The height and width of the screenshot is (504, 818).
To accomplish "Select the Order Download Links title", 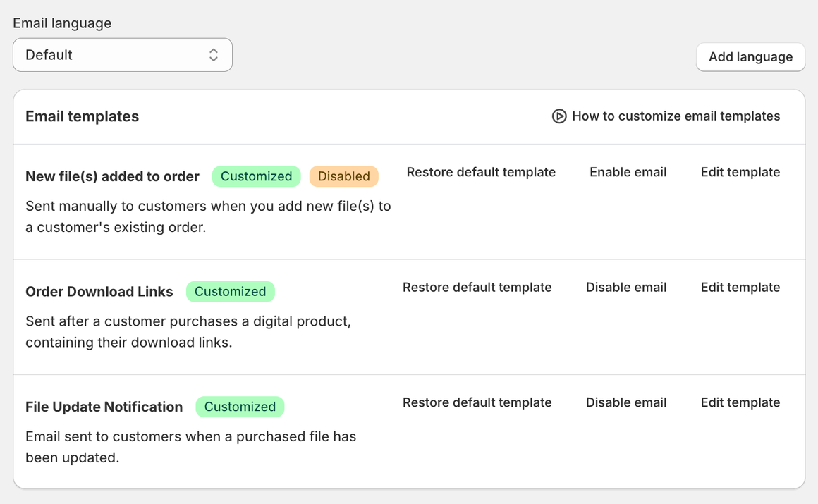I will (x=99, y=292).
